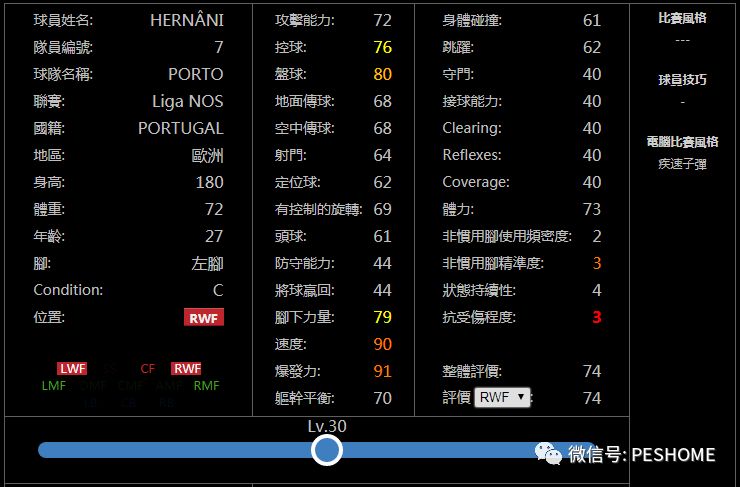Click the 電腦比賽風格 heading
This screenshot has height=487, width=740.
tap(682, 141)
